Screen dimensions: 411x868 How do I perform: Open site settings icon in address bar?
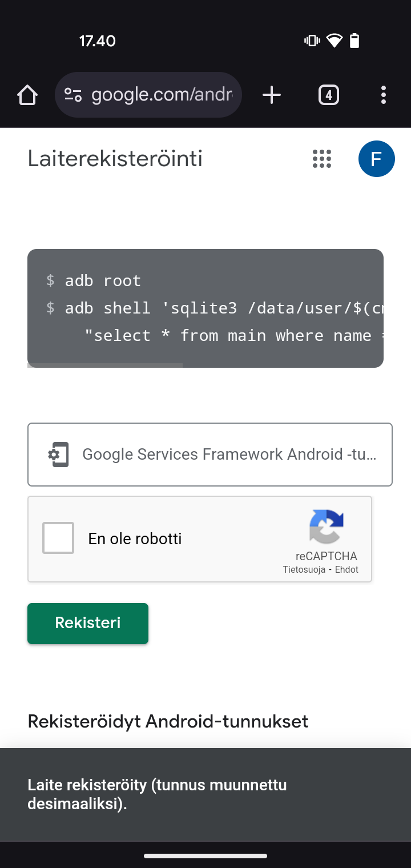click(x=73, y=95)
